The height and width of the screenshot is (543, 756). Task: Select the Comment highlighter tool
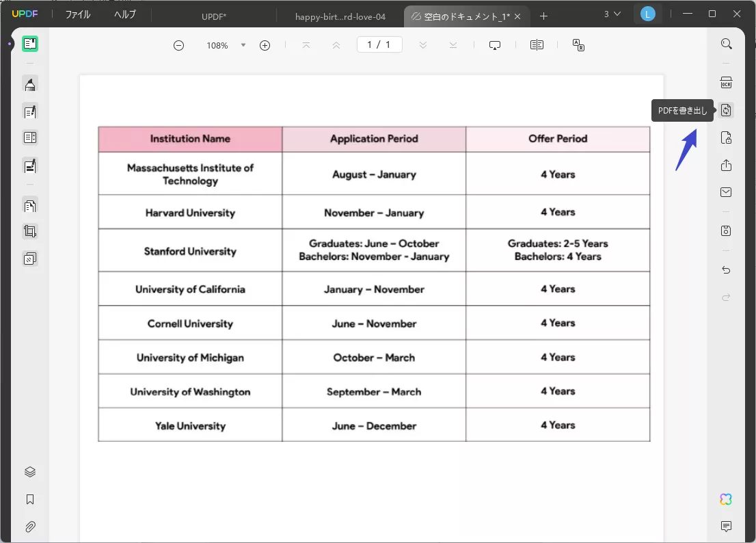pyautogui.click(x=30, y=85)
